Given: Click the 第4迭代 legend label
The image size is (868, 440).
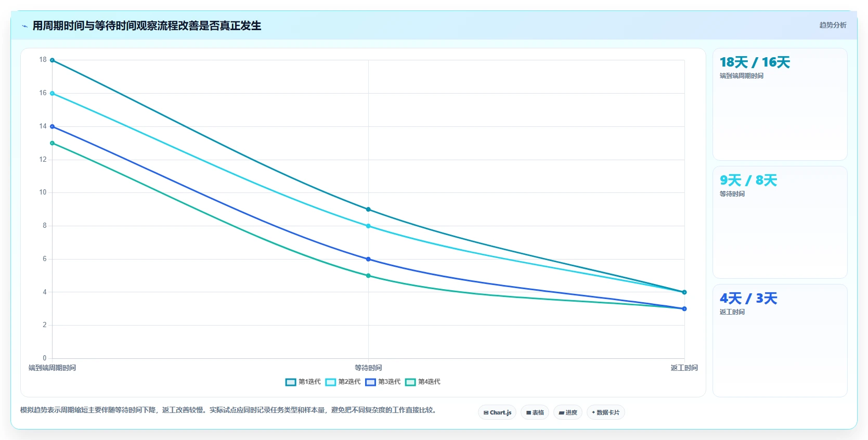Looking at the screenshot, I should coord(429,382).
